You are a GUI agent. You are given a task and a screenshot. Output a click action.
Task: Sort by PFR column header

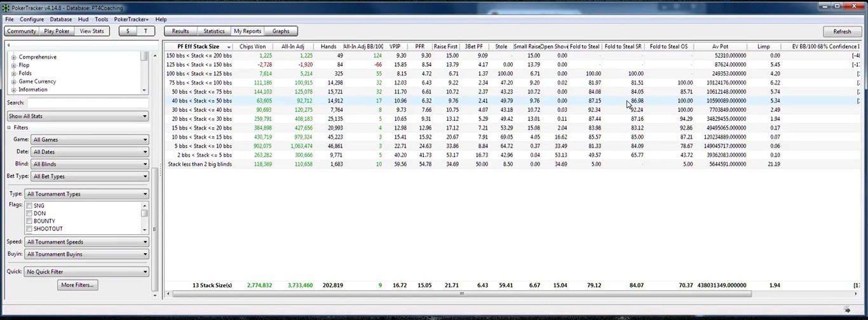[419, 46]
